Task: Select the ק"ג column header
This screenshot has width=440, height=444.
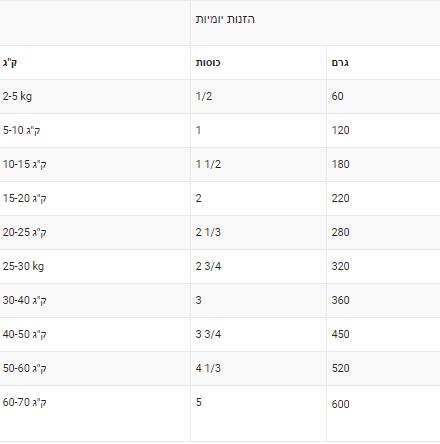Action: point(95,63)
